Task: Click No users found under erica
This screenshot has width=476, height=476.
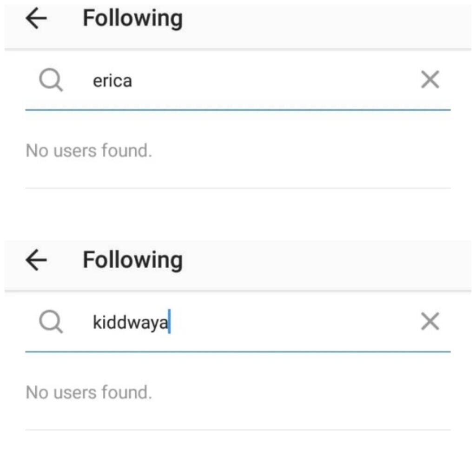Action: click(x=89, y=151)
